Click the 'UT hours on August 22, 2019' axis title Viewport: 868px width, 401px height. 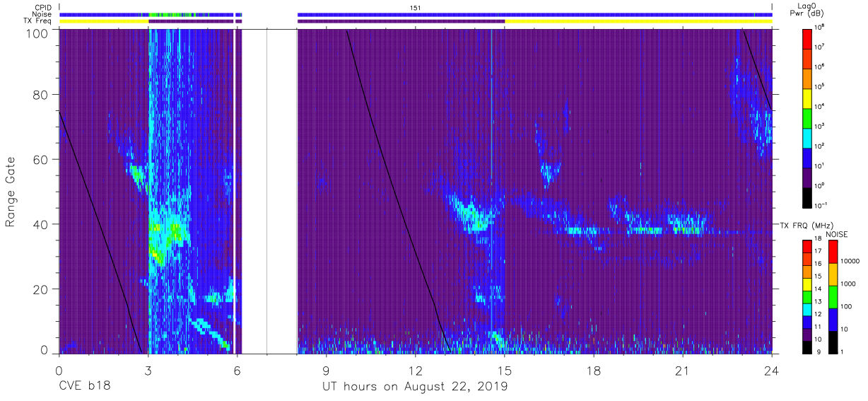[x=415, y=386]
